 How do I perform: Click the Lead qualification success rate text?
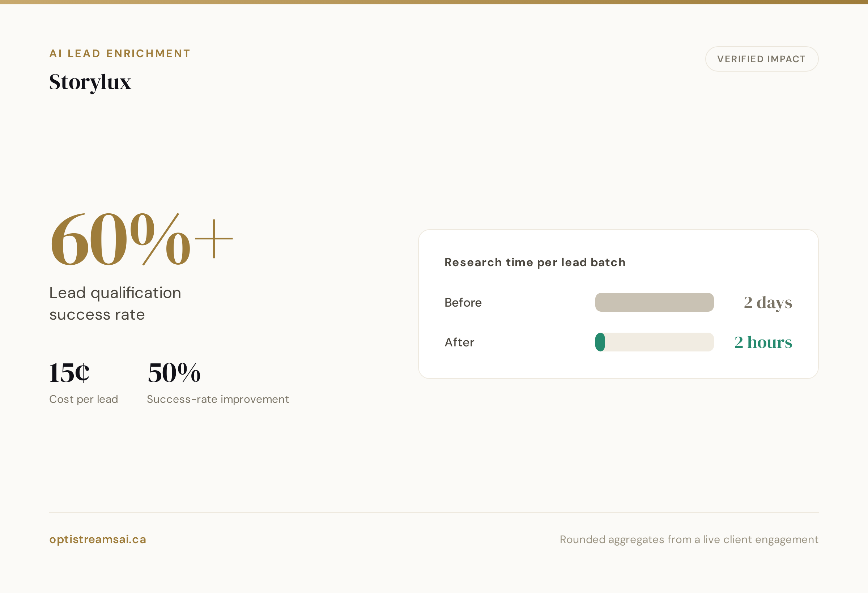(115, 303)
